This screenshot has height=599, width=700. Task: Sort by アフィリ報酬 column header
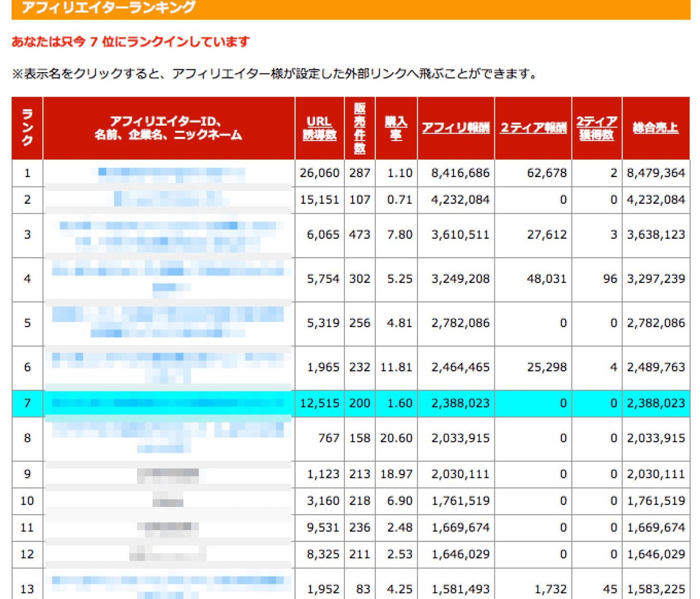pyautogui.click(x=456, y=128)
